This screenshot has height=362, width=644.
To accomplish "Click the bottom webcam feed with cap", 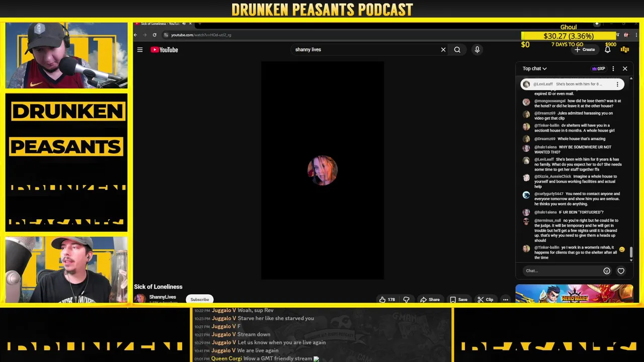I will [66, 270].
